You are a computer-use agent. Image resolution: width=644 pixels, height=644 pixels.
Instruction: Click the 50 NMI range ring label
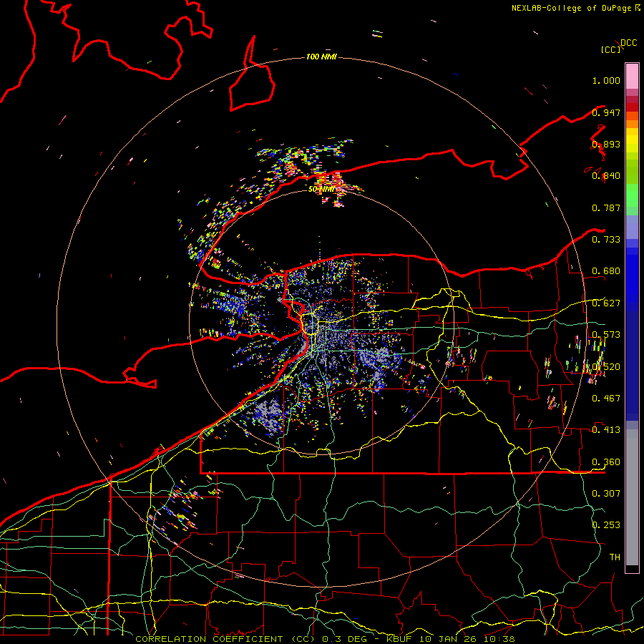321,190
